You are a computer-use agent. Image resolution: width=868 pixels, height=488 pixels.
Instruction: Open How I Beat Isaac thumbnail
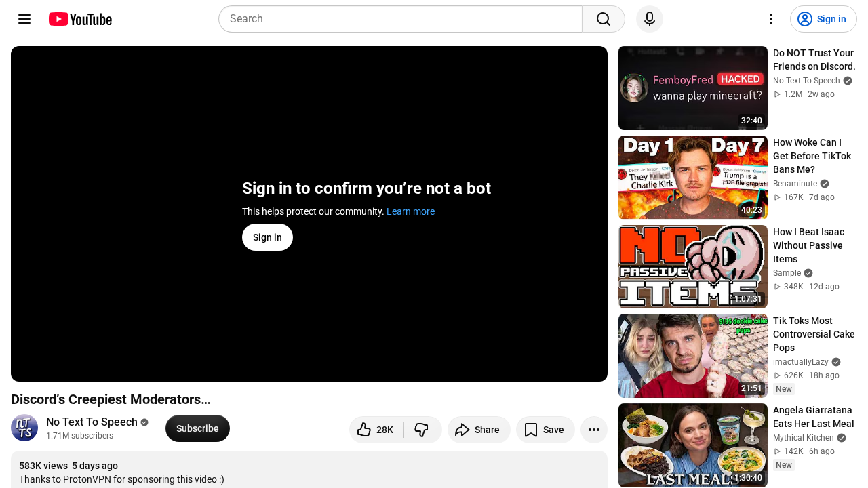coord(693,266)
